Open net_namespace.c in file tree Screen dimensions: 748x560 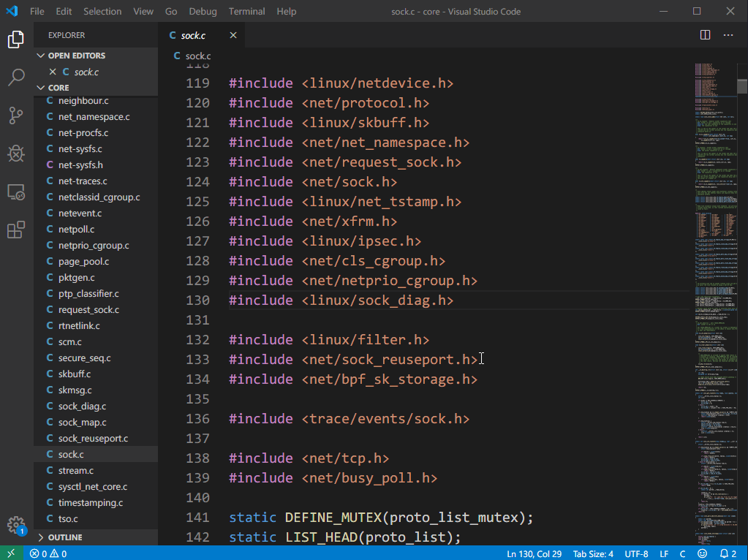[94, 117]
